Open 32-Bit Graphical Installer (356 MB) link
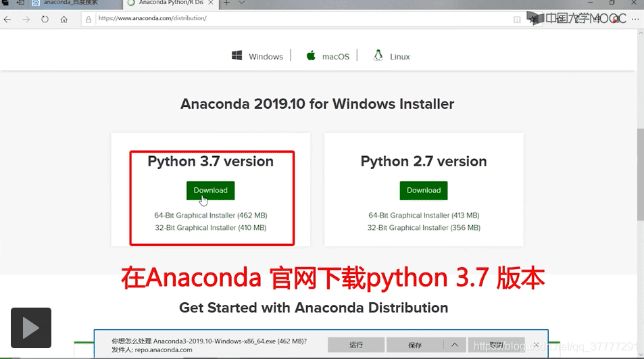The height and width of the screenshot is (359, 644). tap(424, 228)
